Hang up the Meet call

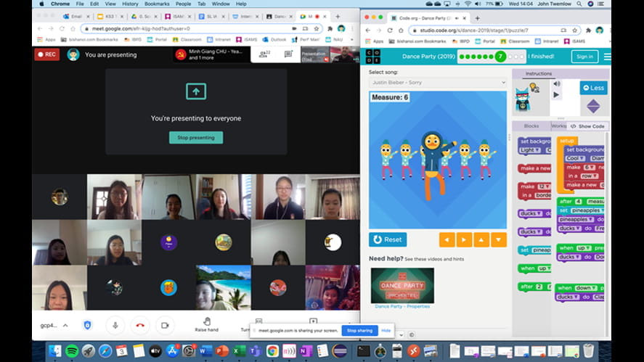point(139,326)
